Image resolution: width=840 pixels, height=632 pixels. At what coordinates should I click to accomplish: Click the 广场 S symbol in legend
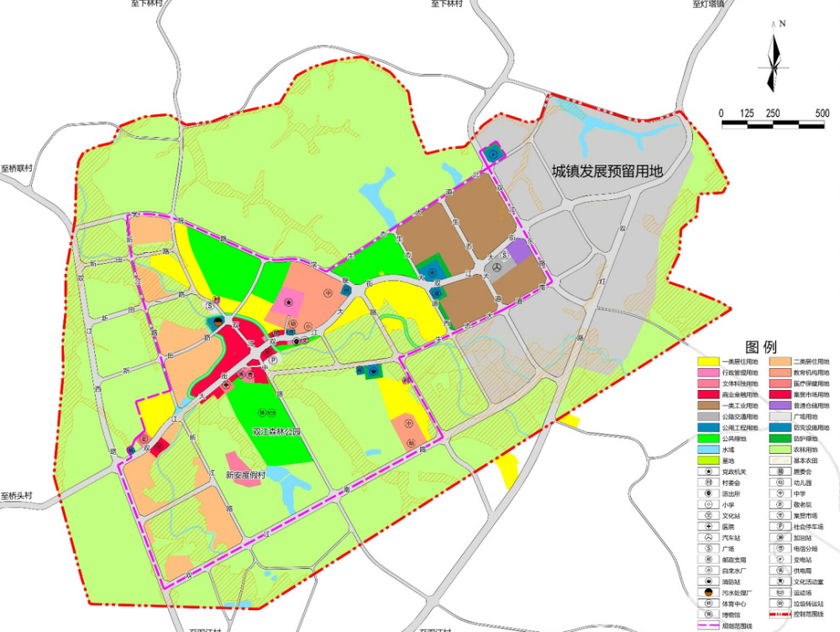click(708, 548)
